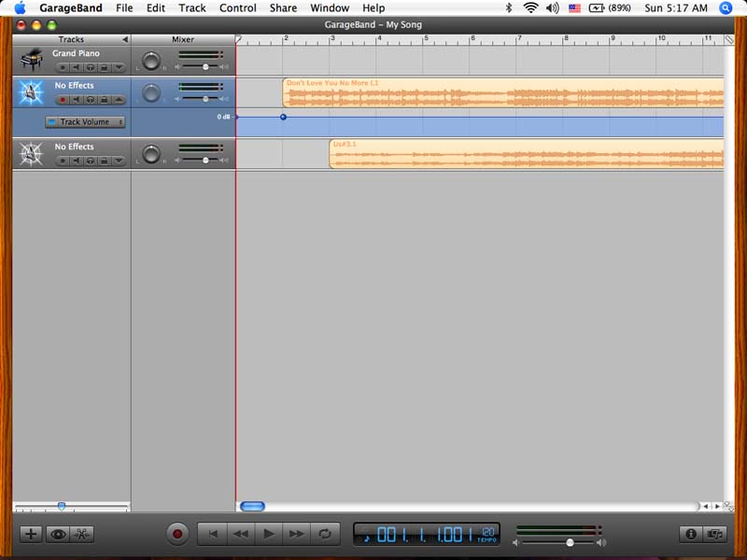
Task: Click the Grand Piano instrument icon
Action: pyautogui.click(x=32, y=60)
